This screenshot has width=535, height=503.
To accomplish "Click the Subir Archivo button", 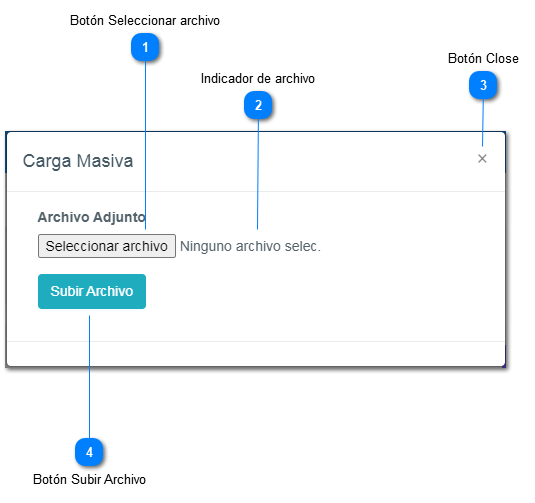I will 92,291.
